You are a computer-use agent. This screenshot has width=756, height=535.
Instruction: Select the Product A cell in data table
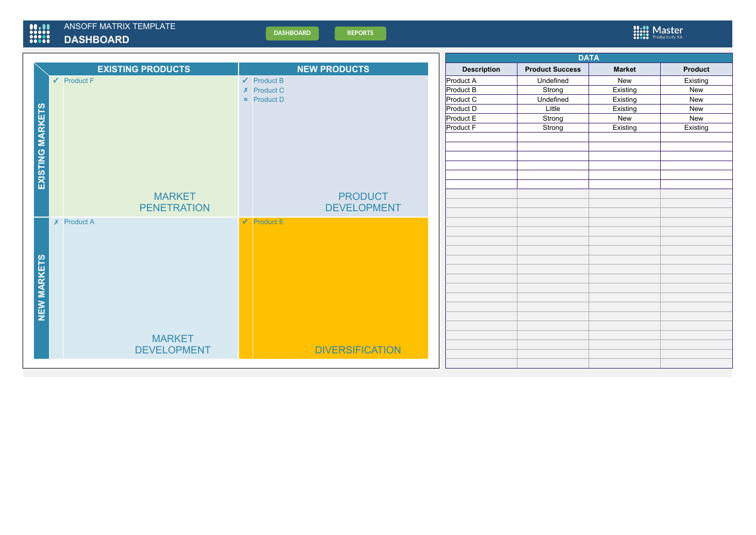pos(481,81)
